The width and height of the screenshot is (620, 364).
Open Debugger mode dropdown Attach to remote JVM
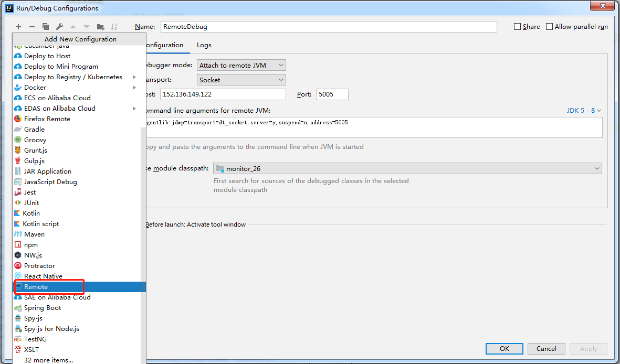241,65
